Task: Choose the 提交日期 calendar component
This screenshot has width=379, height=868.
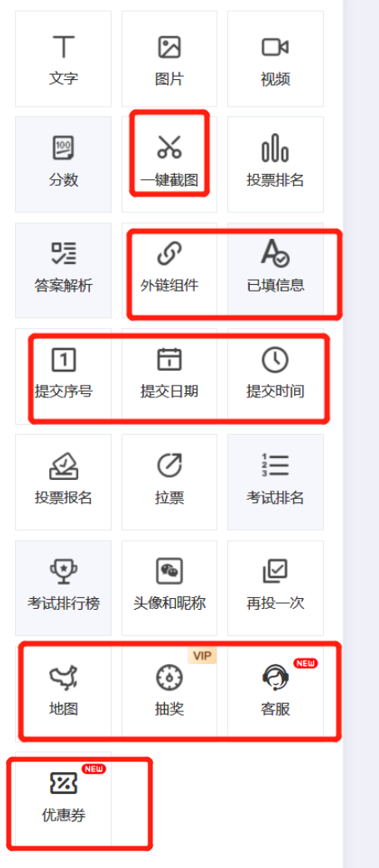Action: pos(169,376)
